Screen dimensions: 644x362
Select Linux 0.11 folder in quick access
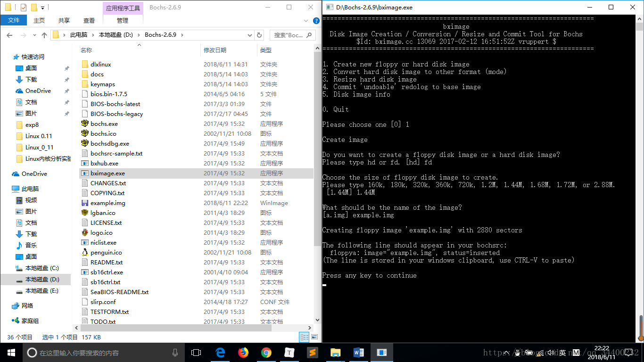coord(39,136)
